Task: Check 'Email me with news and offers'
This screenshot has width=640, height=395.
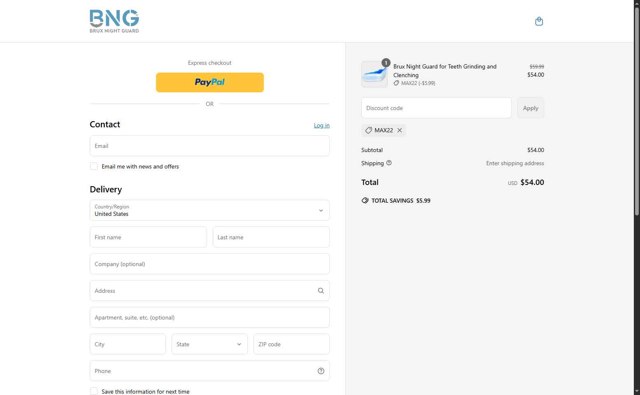Action: click(94, 166)
